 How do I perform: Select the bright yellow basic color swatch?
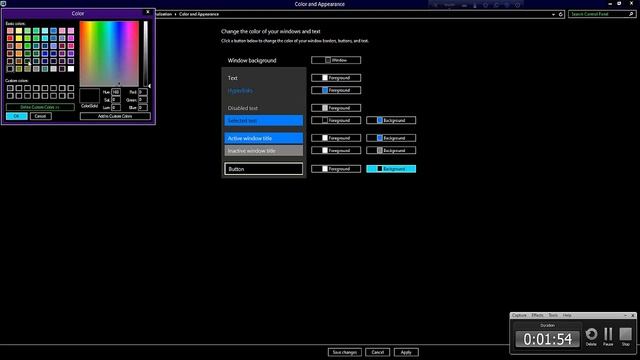(19, 38)
